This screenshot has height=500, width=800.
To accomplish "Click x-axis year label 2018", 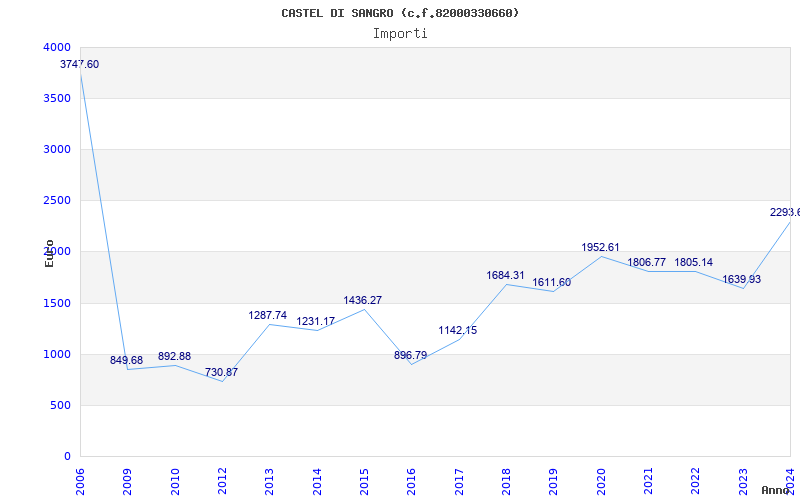I will click(x=506, y=482).
